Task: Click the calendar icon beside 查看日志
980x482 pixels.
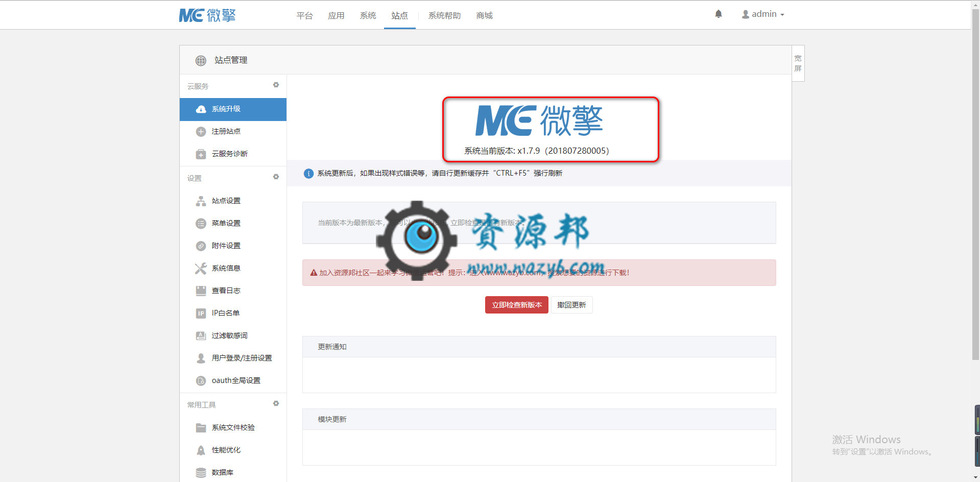Action: point(201,291)
